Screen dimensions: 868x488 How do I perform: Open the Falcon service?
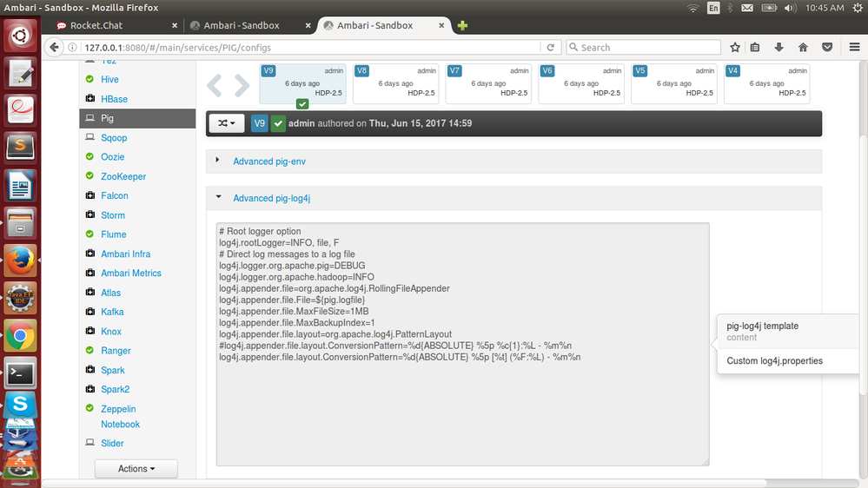click(x=114, y=196)
